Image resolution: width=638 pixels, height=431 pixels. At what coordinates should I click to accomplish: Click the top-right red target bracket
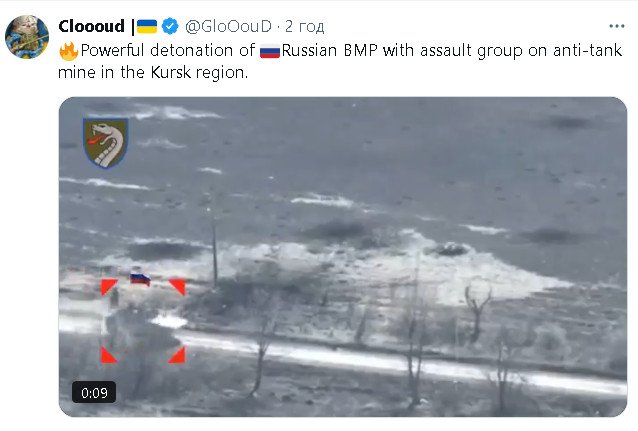click(x=178, y=287)
